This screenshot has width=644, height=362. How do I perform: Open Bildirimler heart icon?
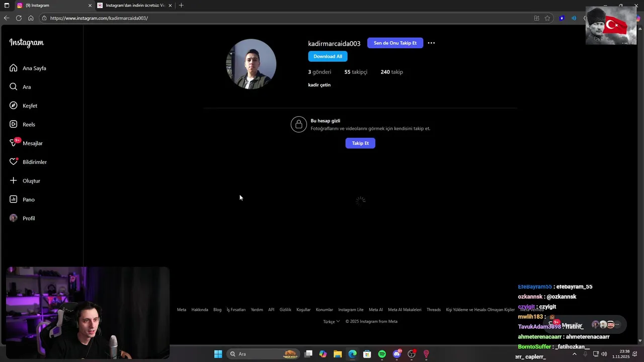click(14, 162)
